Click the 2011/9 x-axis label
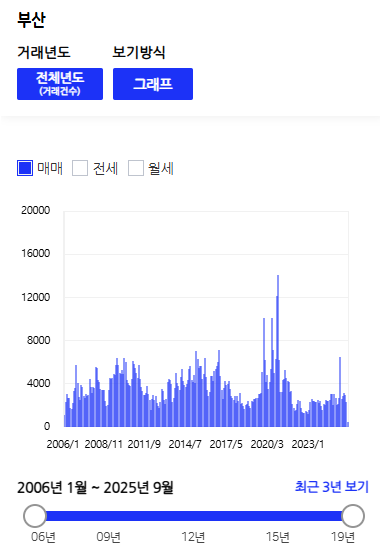The width and height of the screenshot is (380, 554). [x=144, y=444]
